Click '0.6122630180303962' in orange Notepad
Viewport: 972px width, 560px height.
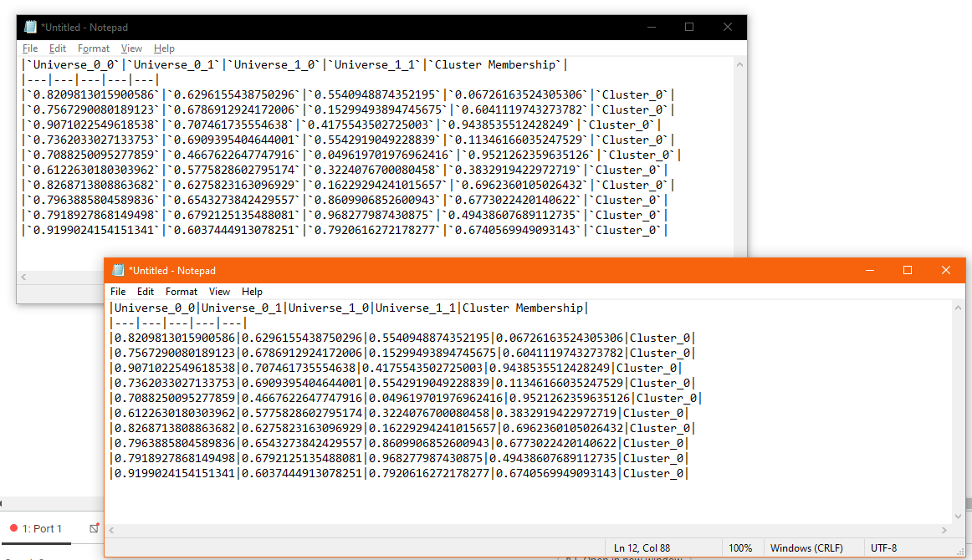(175, 413)
